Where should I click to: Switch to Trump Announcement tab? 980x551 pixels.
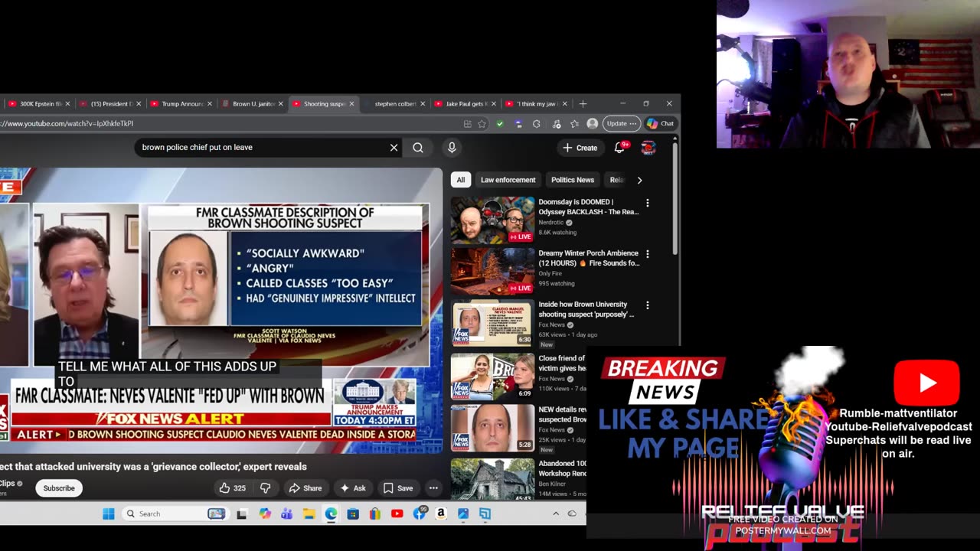tap(182, 103)
